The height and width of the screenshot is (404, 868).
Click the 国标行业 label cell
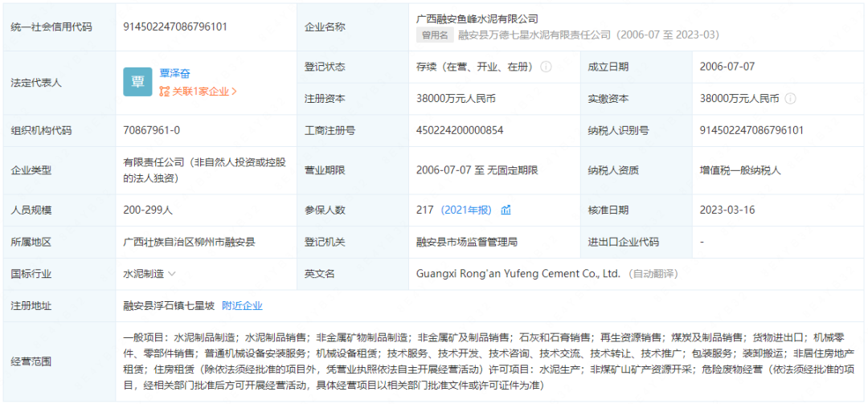click(x=59, y=273)
